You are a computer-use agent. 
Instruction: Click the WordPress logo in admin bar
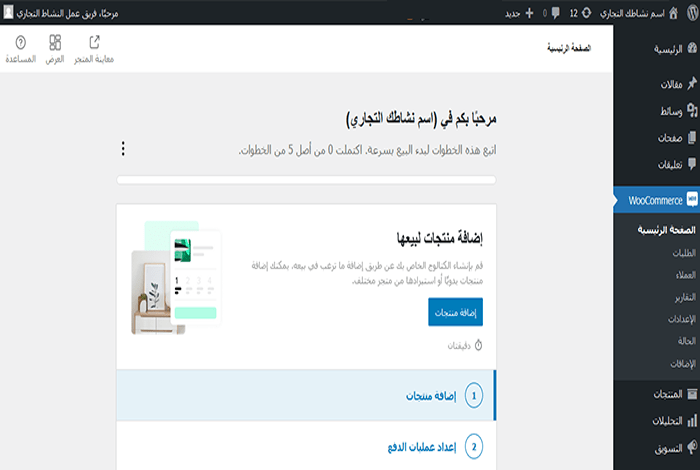click(x=692, y=13)
